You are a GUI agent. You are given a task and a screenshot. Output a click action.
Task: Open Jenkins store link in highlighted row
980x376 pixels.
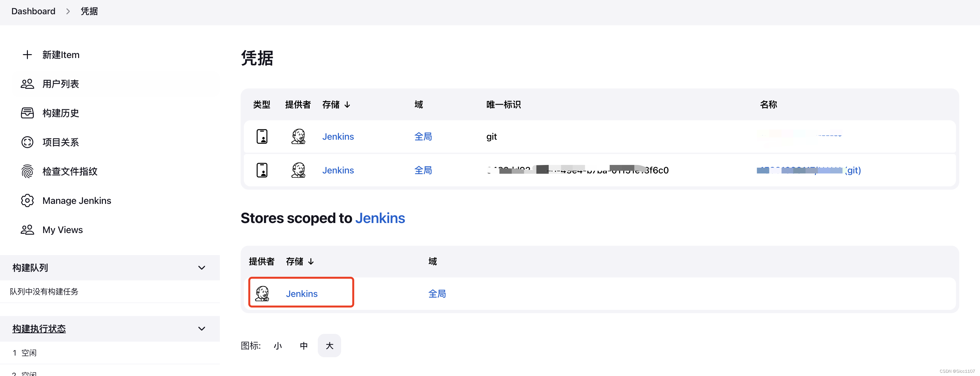tap(302, 293)
